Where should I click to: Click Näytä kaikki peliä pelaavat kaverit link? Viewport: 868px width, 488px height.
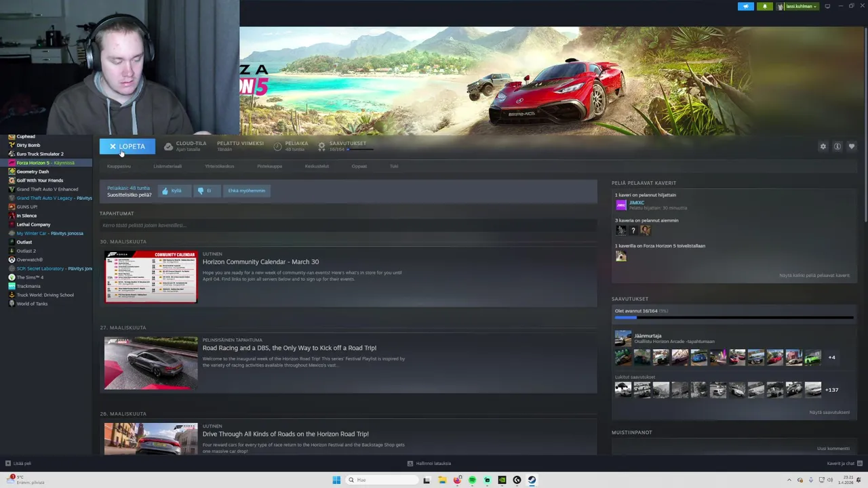pyautogui.click(x=814, y=275)
